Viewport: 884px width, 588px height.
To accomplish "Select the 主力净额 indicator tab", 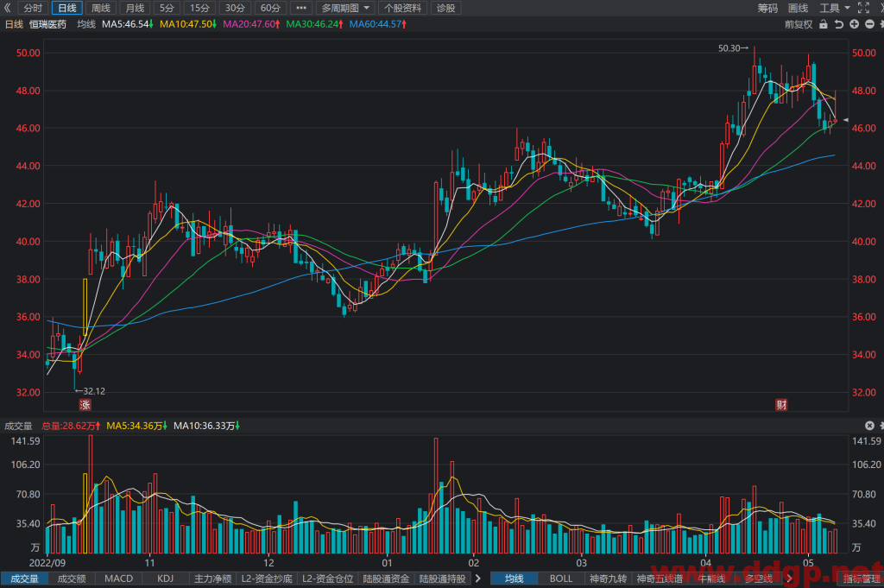I will tap(212, 579).
